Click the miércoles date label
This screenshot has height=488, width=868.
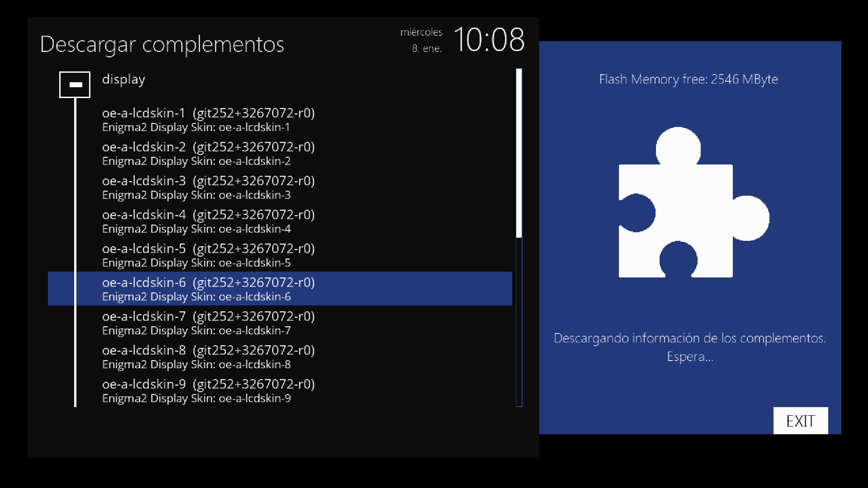(x=421, y=32)
